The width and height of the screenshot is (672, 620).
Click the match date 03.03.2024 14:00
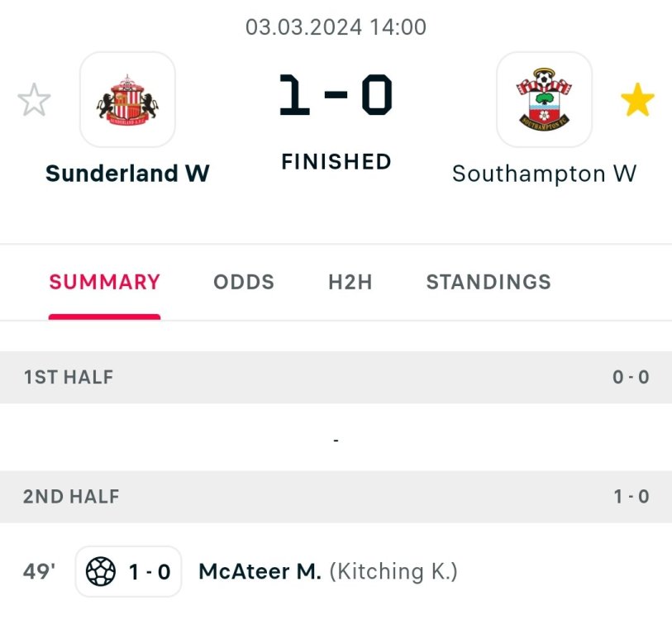click(336, 27)
